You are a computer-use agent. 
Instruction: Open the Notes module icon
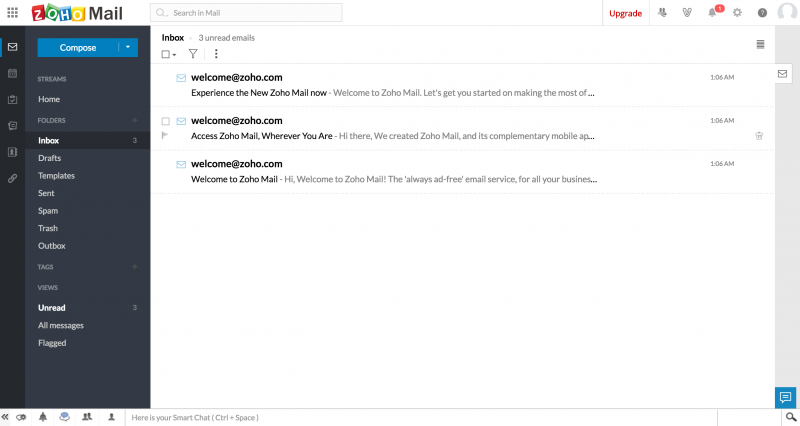click(12, 126)
